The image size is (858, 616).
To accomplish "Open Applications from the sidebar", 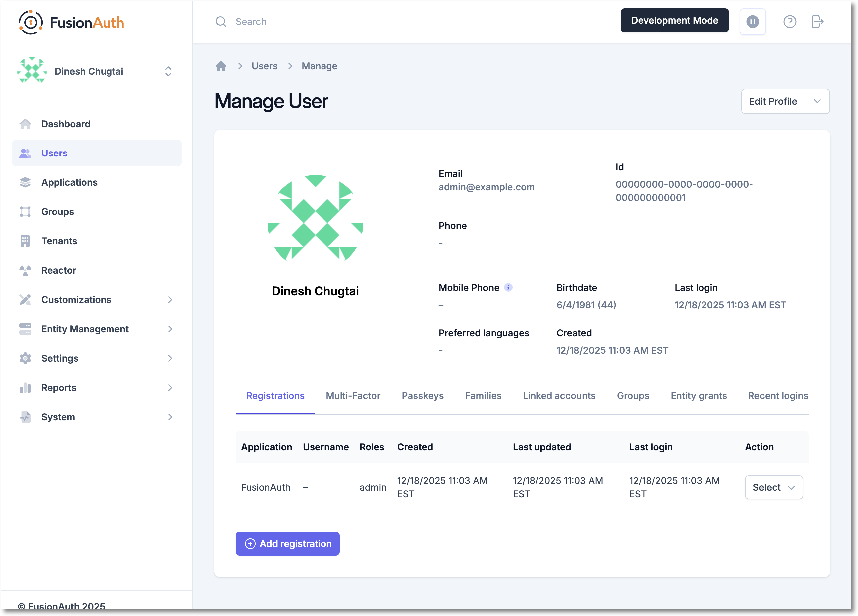I will [69, 182].
